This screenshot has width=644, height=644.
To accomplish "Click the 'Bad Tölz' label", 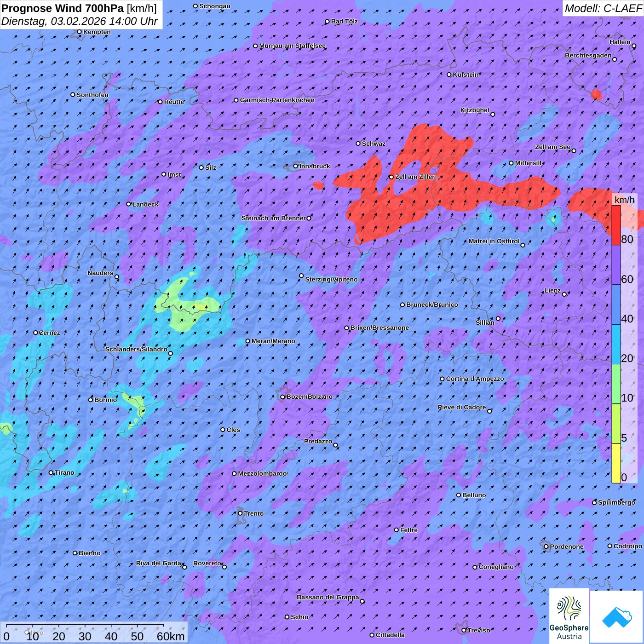I will (x=345, y=21).
